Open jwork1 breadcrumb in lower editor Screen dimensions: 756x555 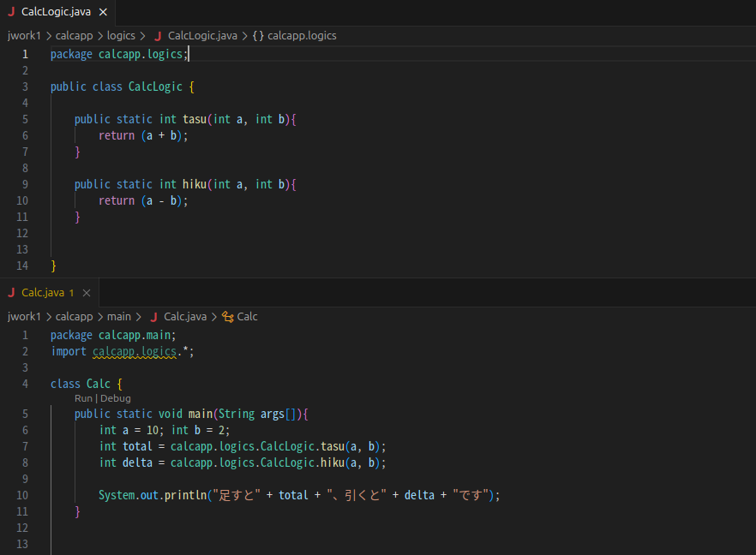coord(24,317)
